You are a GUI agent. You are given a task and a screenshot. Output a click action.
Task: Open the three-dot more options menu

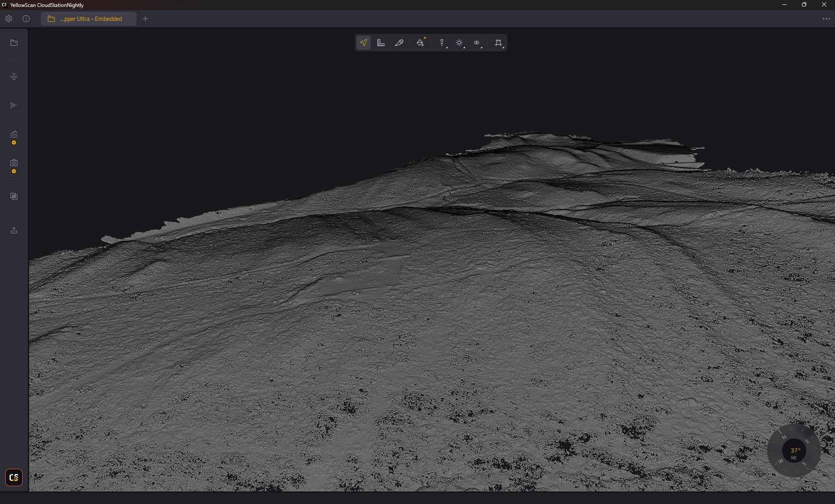pyautogui.click(x=826, y=19)
